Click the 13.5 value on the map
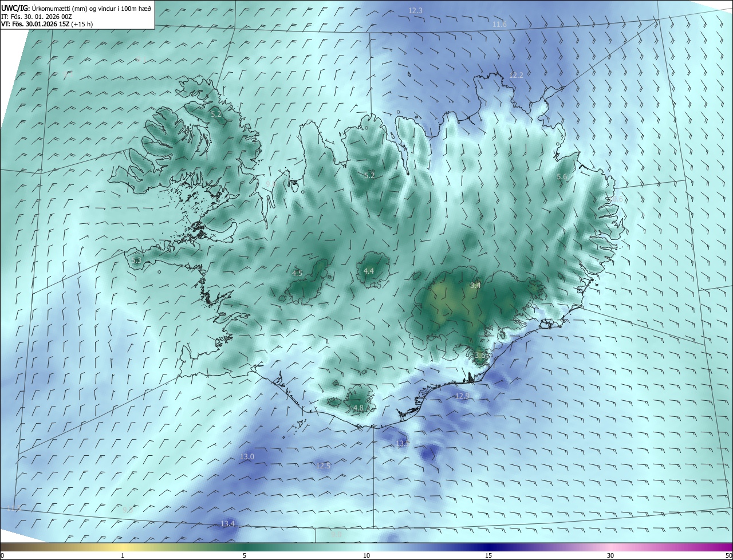This screenshot has height=560, width=733. pyautogui.click(x=403, y=444)
